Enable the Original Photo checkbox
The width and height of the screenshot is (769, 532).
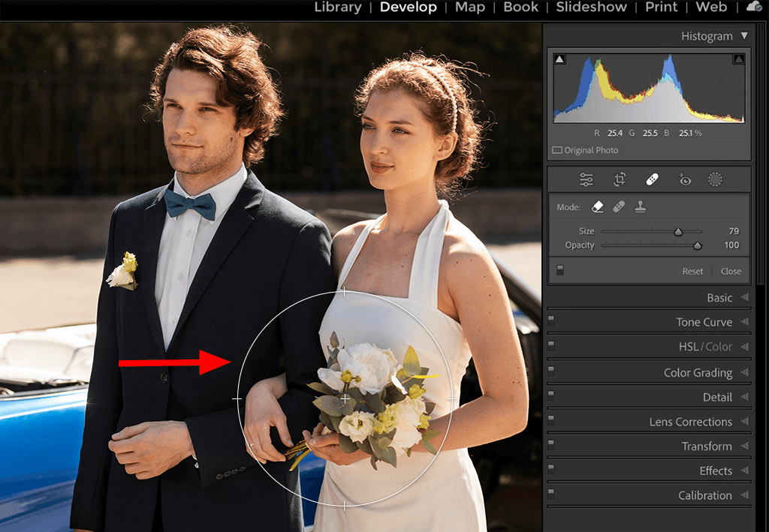(x=557, y=150)
